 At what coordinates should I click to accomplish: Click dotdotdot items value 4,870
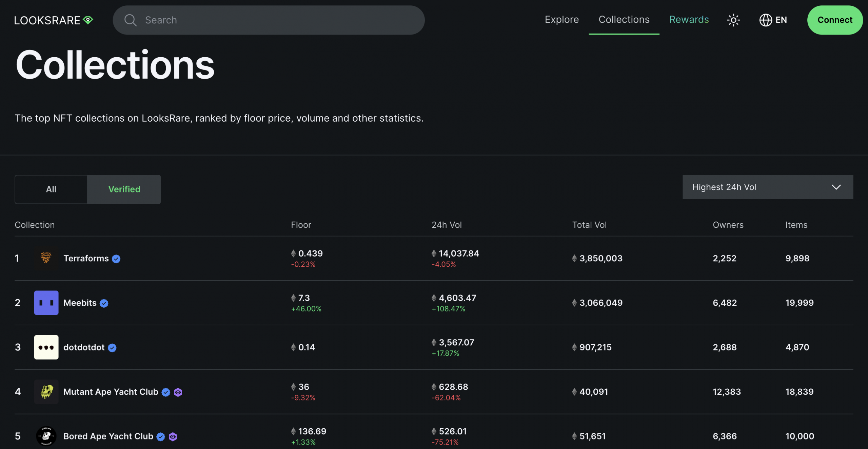(x=797, y=347)
